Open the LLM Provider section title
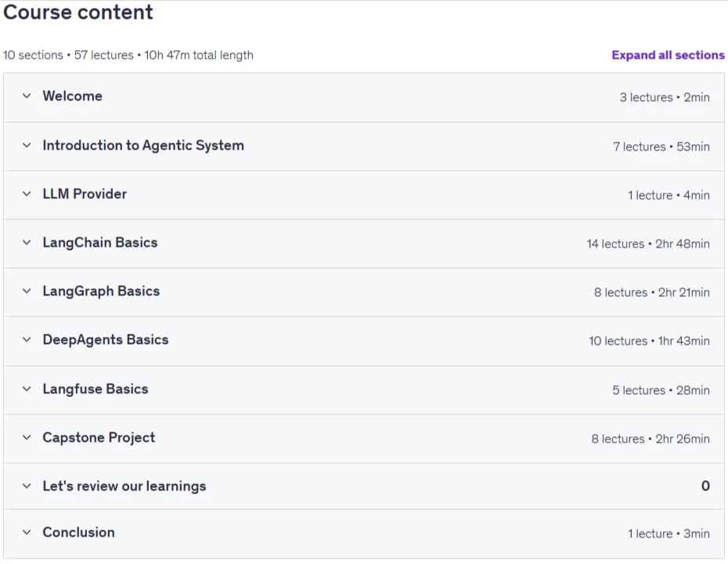 tap(85, 194)
